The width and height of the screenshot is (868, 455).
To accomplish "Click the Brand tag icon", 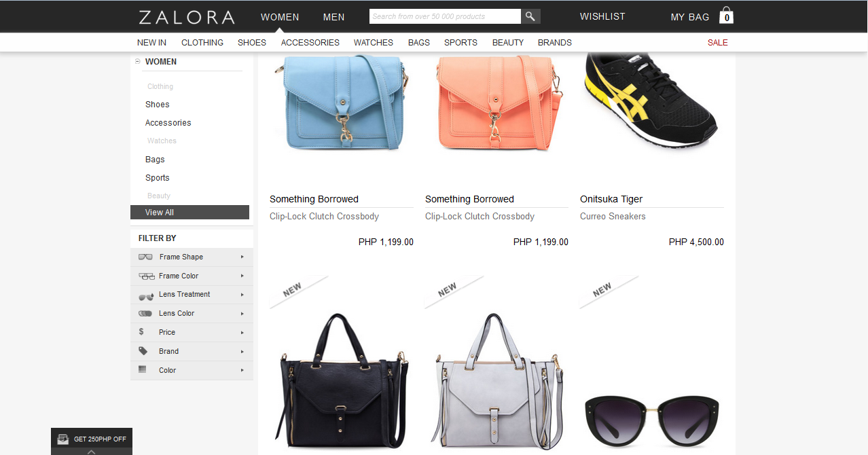I will (143, 351).
